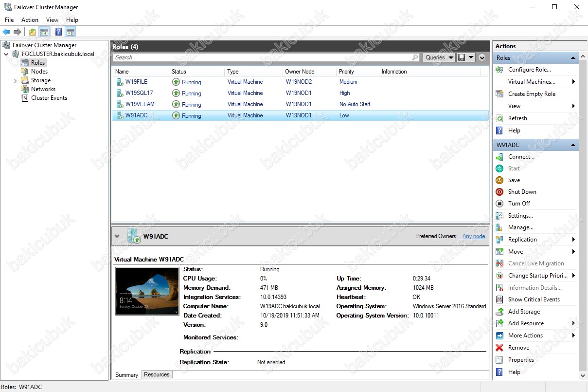Viewport: 588px width, 392px height.
Task: Click the Up folder toolbar icon
Action: 32,32
